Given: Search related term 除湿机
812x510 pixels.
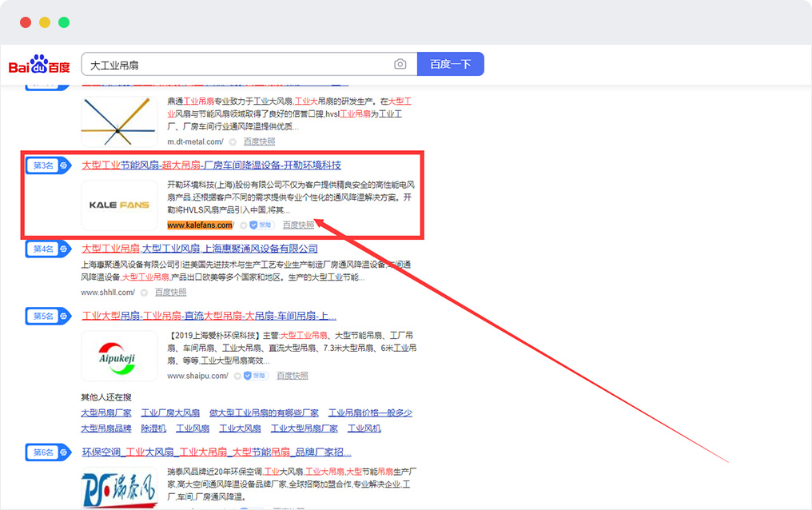Looking at the screenshot, I should (x=153, y=428).
